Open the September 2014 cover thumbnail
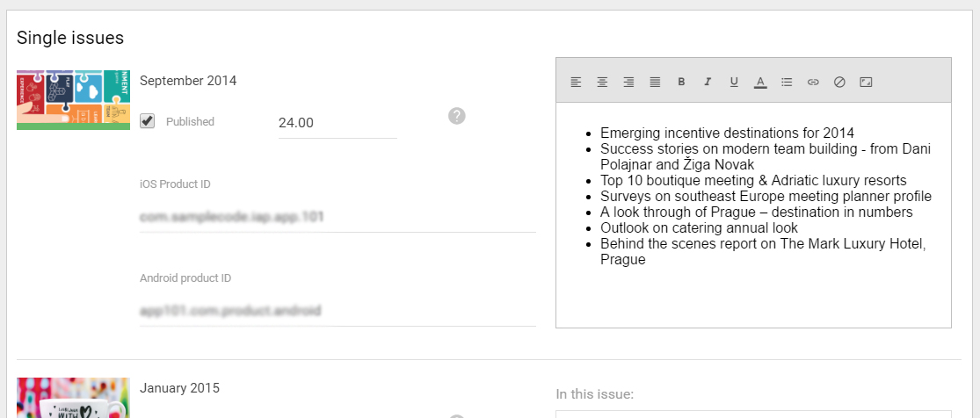This screenshot has width=980, height=418. 73,100
